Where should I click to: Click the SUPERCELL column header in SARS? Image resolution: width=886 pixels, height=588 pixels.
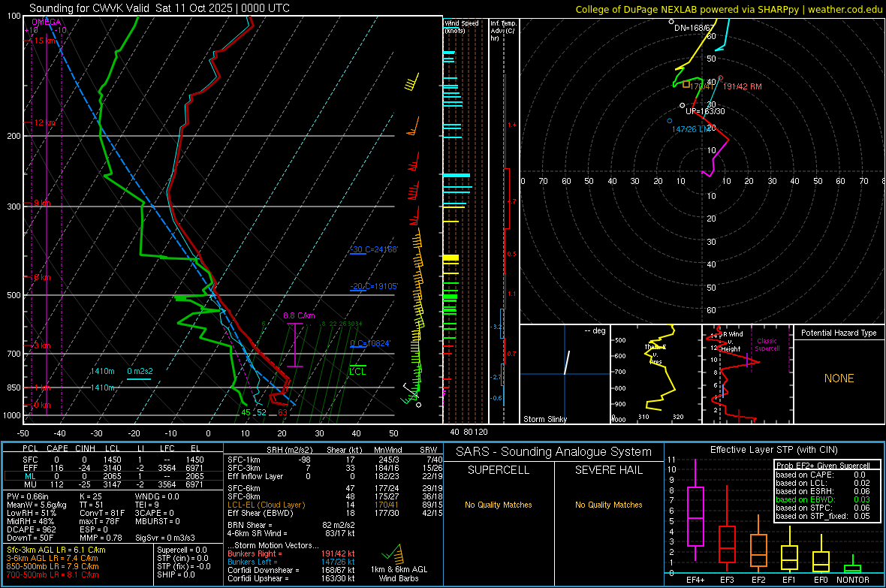pyautogui.click(x=499, y=470)
